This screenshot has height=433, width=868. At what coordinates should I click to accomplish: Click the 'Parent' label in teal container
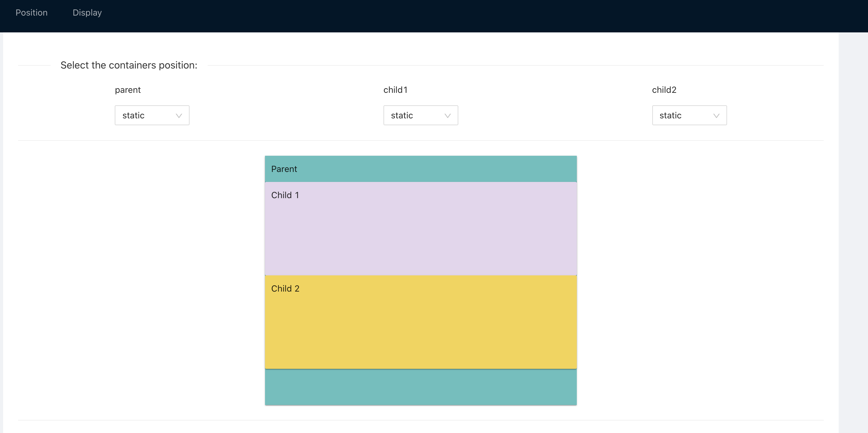point(284,169)
